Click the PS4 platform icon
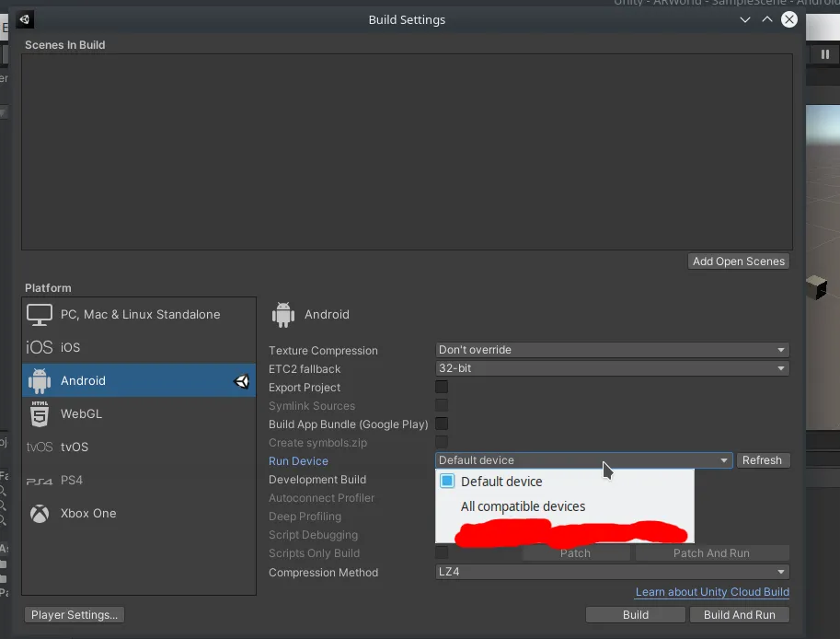The height and width of the screenshot is (639, 840). point(40,481)
